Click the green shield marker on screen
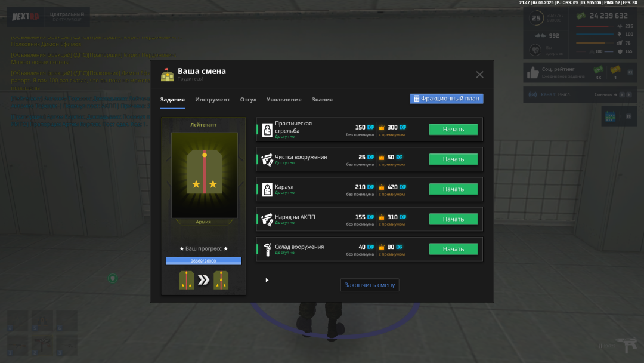This screenshot has height=363, width=644. (x=113, y=278)
